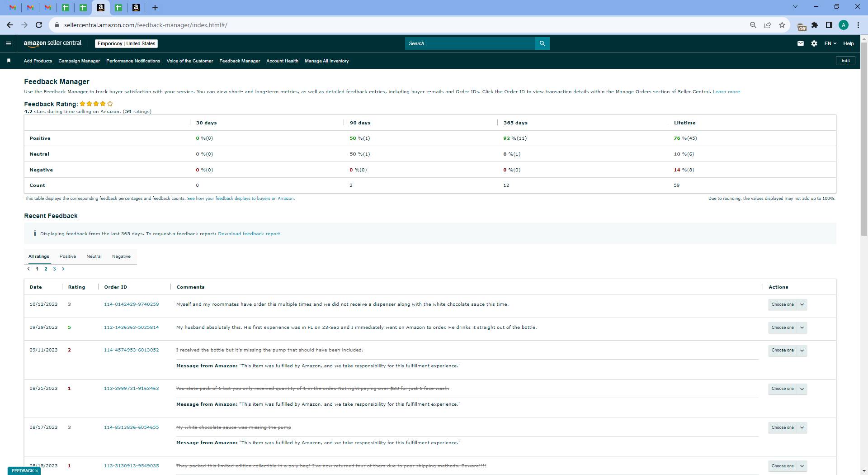Open Account Health page

[282, 61]
